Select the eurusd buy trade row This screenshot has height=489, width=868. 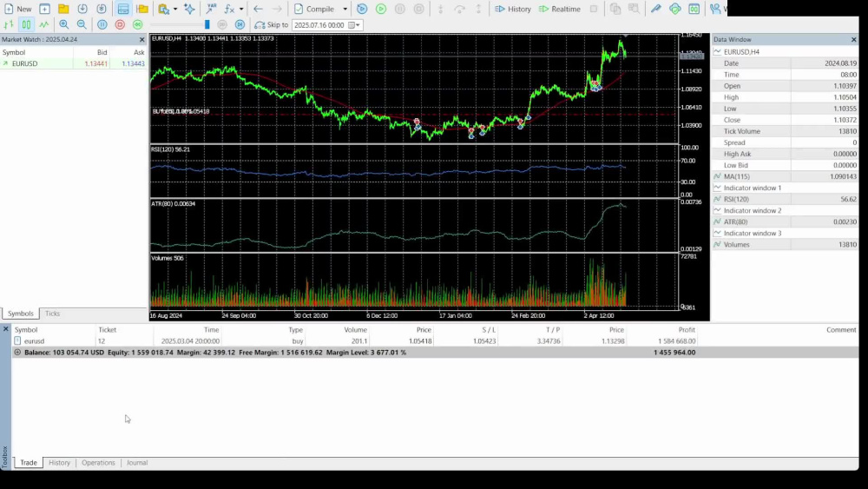(x=435, y=341)
